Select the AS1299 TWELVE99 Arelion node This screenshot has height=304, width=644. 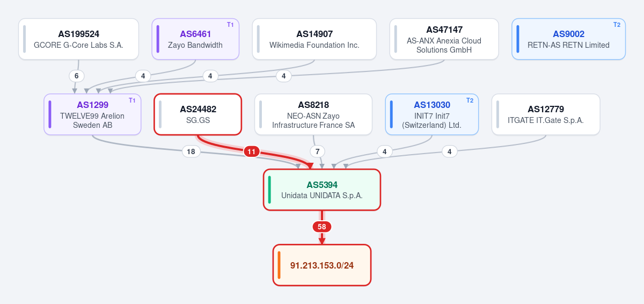pyautogui.click(x=92, y=114)
